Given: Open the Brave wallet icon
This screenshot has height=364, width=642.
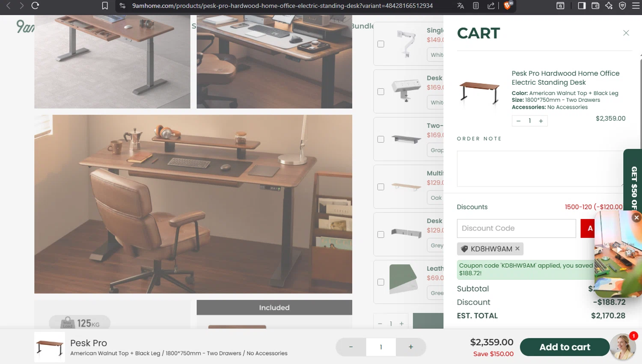Looking at the screenshot, I should click(595, 6).
